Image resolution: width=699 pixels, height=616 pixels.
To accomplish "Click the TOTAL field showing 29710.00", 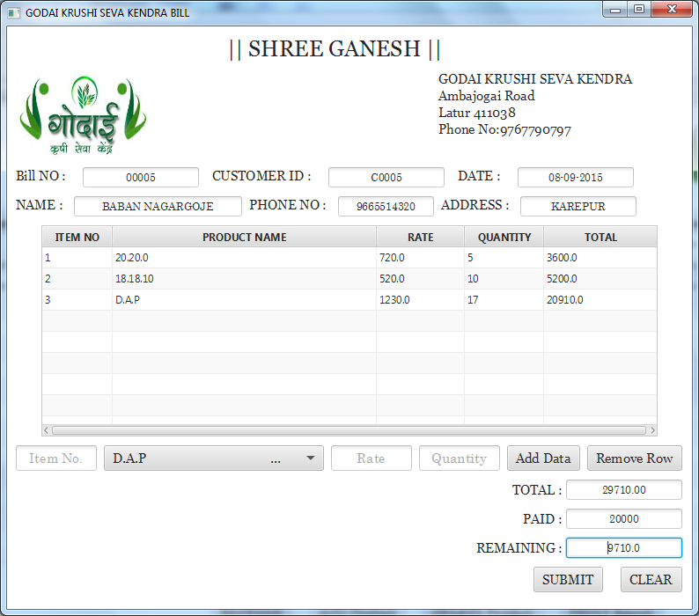I will 624,490.
